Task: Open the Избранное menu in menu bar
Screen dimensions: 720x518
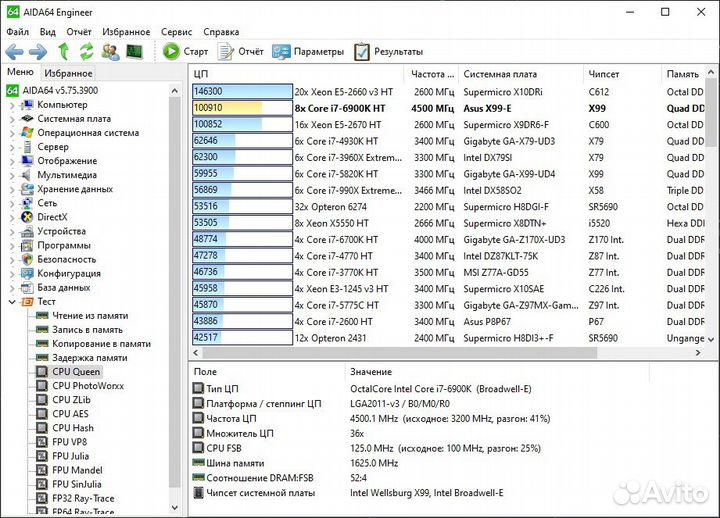Action: (126, 32)
